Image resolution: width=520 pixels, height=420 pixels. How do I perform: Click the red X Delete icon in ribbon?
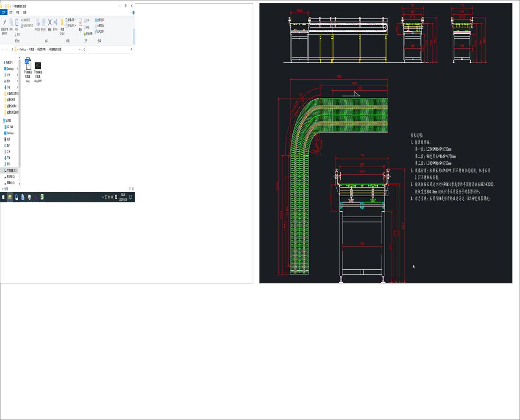pos(50,22)
